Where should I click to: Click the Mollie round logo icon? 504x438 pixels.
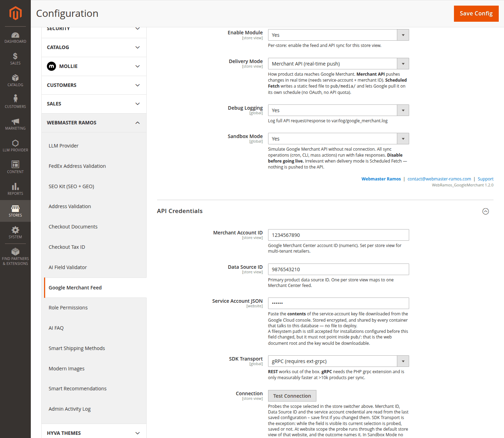[x=51, y=66]
